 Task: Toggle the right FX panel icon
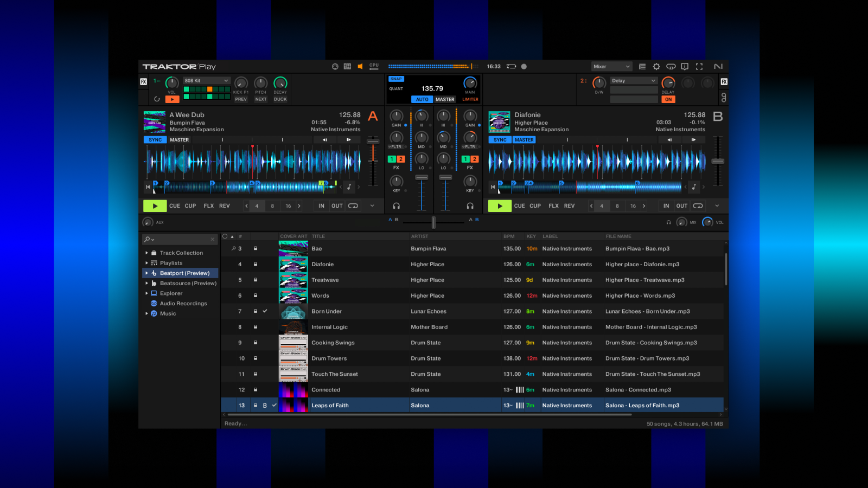coord(724,82)
